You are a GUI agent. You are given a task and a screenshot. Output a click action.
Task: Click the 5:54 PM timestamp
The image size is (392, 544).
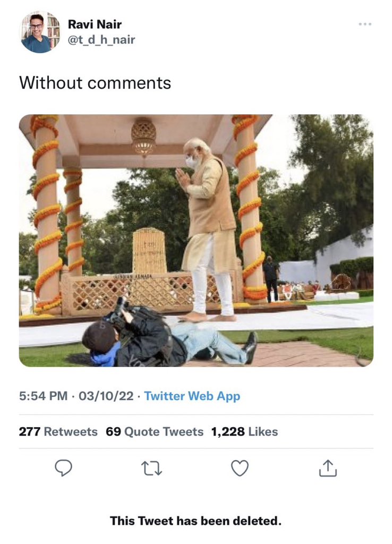click(43, 396)
